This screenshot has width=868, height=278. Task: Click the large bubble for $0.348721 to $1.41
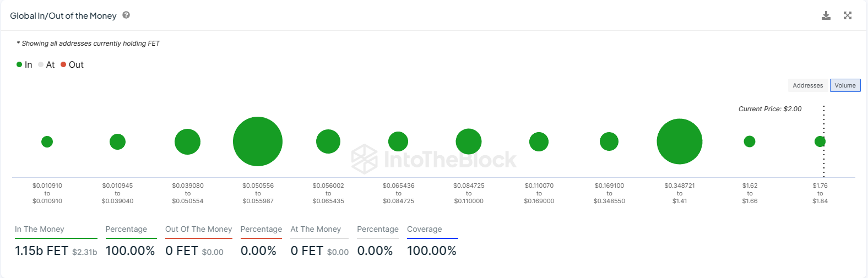click(x=680, y=141)
